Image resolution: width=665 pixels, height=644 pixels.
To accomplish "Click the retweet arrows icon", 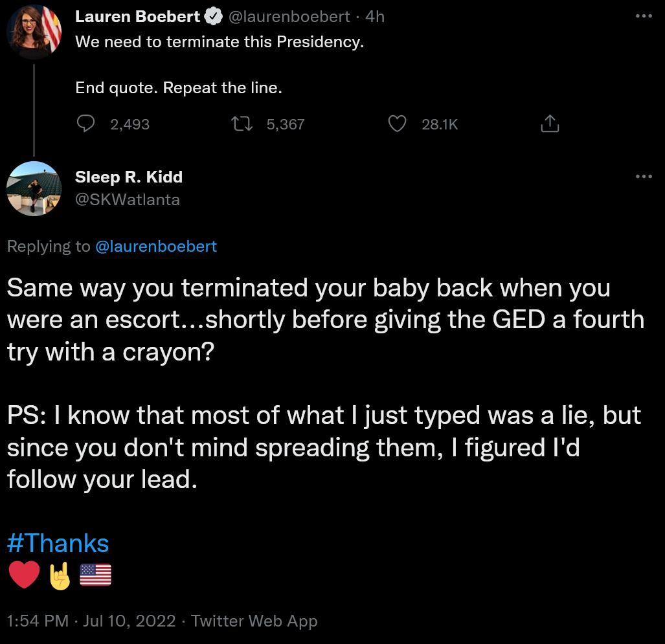I will click(x=242, y=124).
